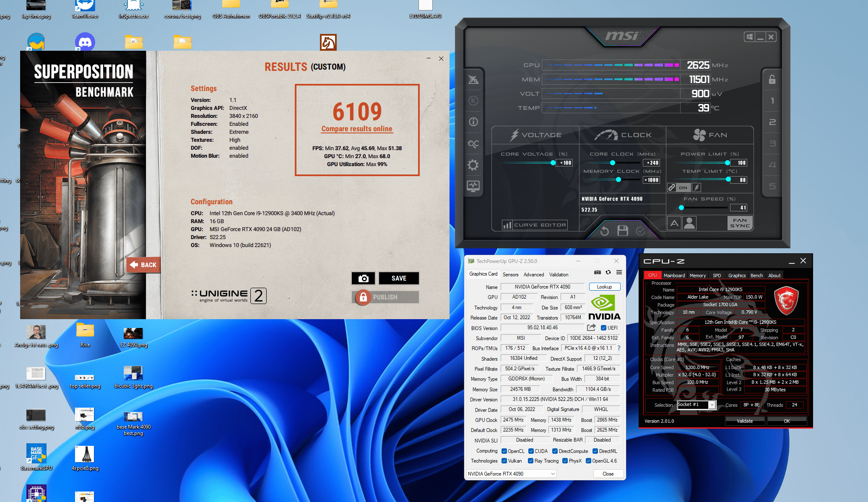Toggle the DirectML checkbox in GPU-Z
The image size is (868, 502).
(x=595, y=451)
